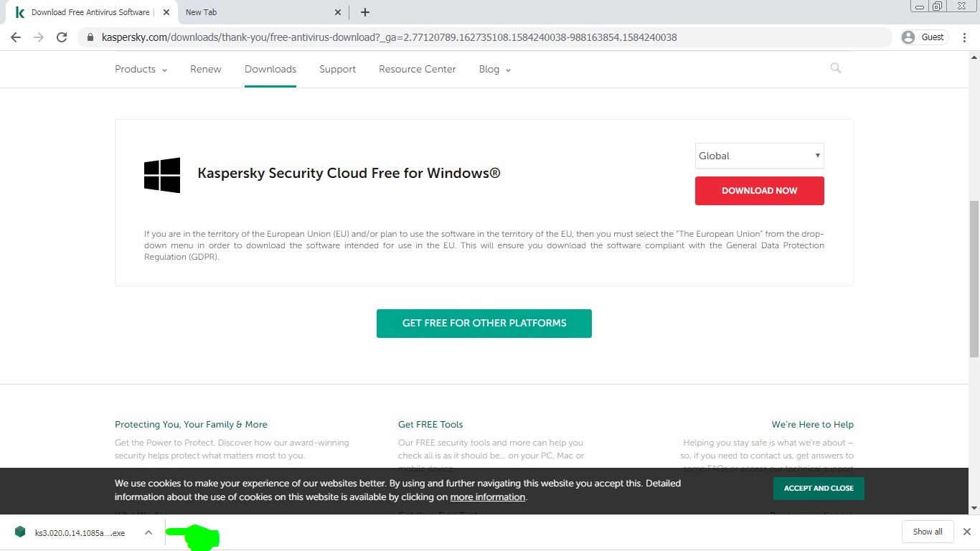Expand the Products menu
The height and width of the screenshot is (551, 980).
click(x=141, y=70)
